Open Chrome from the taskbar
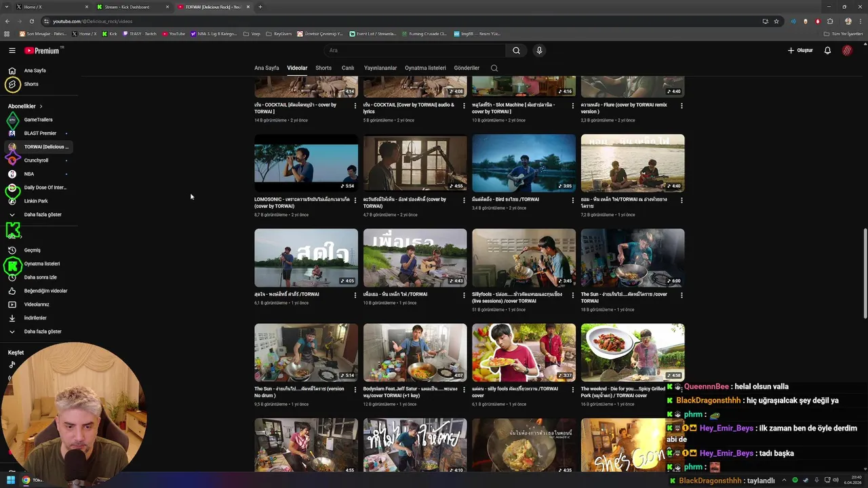The image size is (868, 488). tap(26, 480)
